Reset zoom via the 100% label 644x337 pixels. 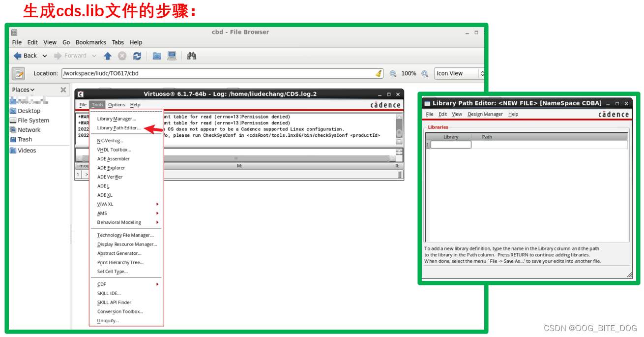(409, 73)
